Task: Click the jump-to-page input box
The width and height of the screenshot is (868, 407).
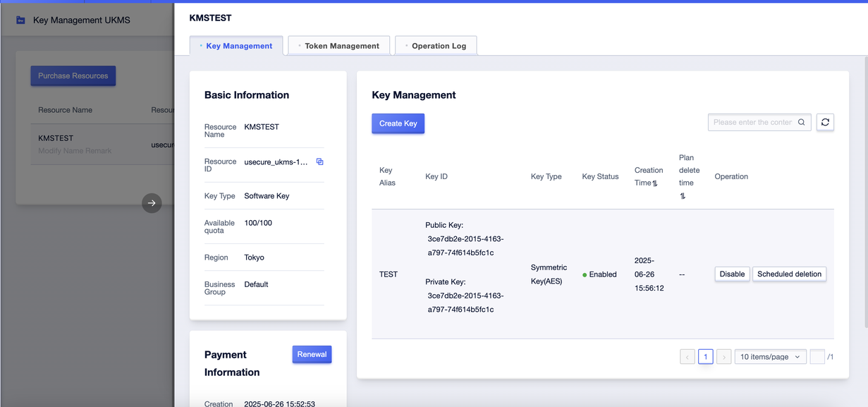Action: [817, 357]
